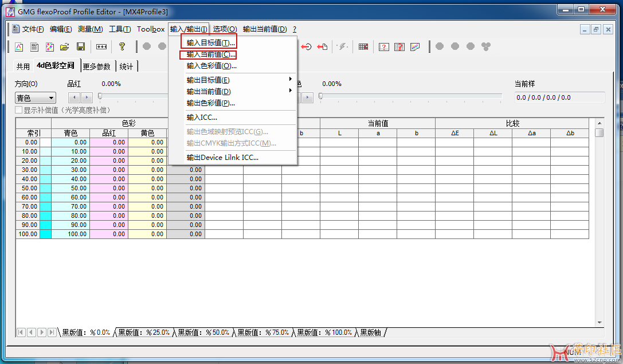623x364 pixels.
Task: Click the 青色 cell showing 100.00
Action: click(x=70, y=234)
